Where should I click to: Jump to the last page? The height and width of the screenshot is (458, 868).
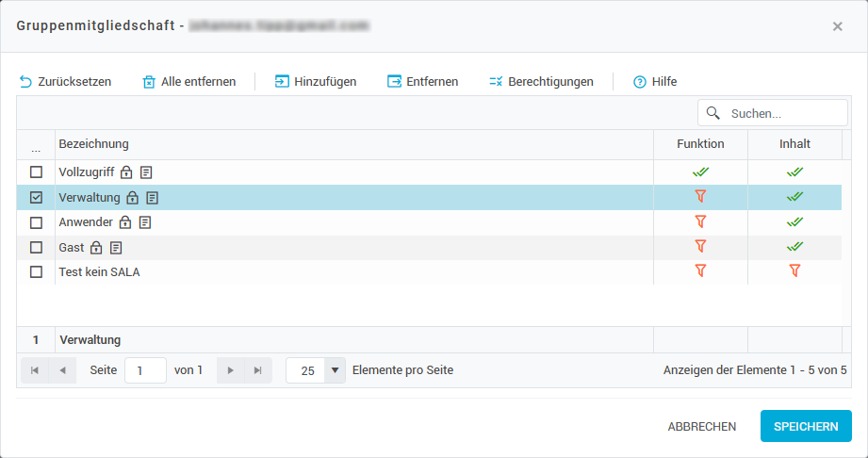(257, 370)
